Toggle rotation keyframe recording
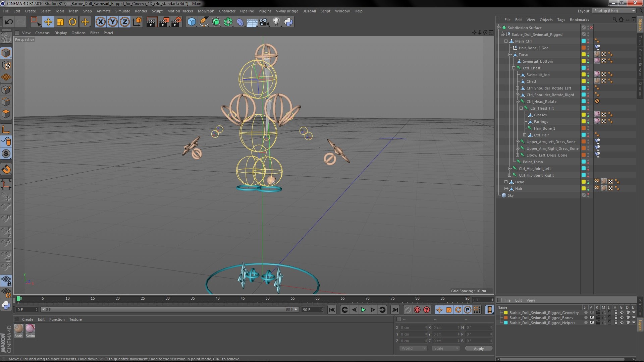 pyautogui.click(x=458, y=310)
